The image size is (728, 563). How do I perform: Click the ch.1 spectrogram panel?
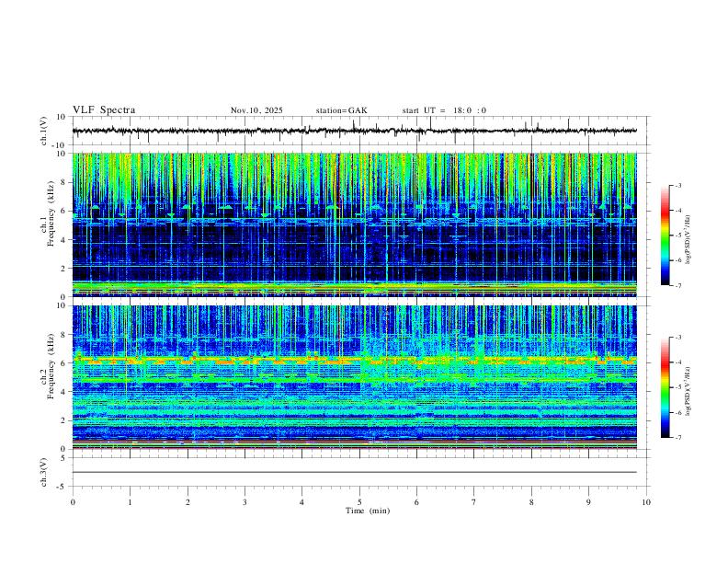point(354,224)
